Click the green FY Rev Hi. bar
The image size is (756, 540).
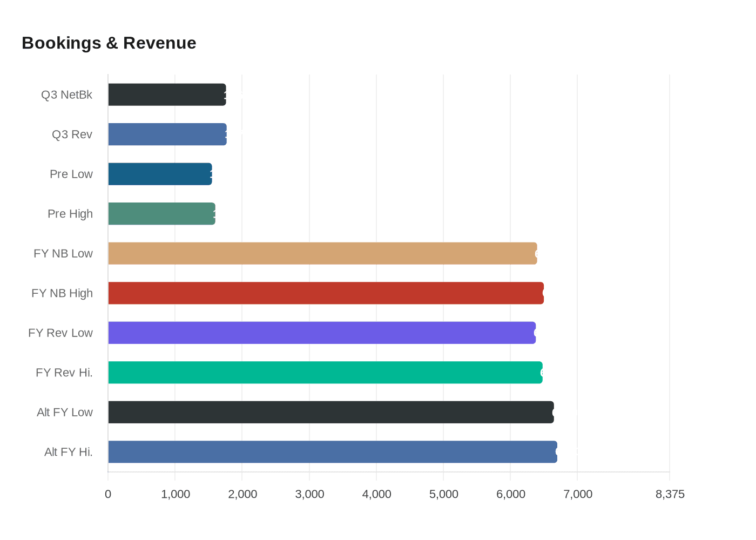pos(324,373)
